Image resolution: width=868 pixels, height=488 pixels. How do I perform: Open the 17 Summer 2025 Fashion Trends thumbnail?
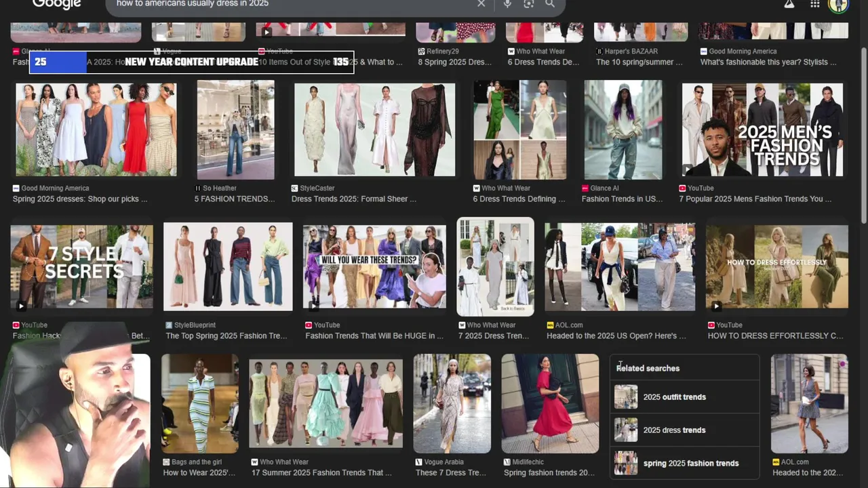pyautogui.click(x=326, y=404)
